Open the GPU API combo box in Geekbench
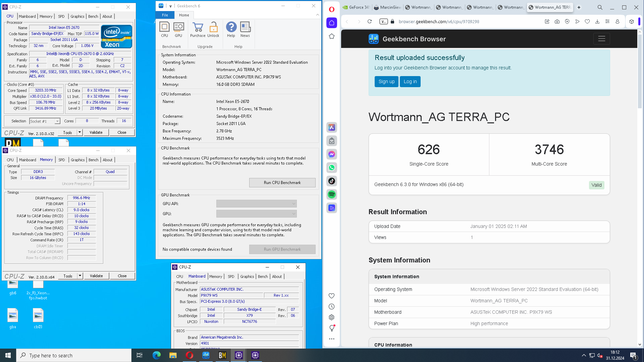The image size is (644, 362). click(x=257, y=204)
